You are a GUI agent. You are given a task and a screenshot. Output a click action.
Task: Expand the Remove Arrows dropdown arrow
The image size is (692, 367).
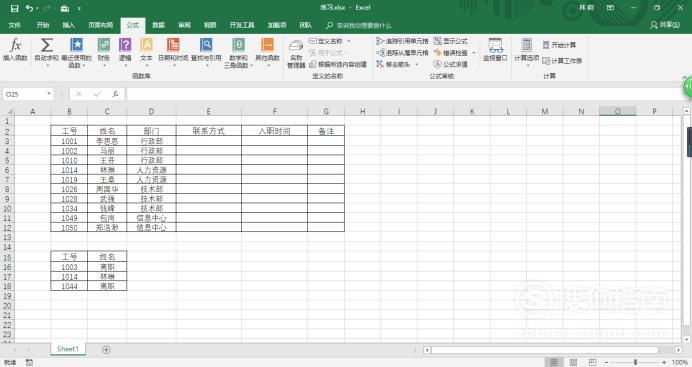pos(417,64)
